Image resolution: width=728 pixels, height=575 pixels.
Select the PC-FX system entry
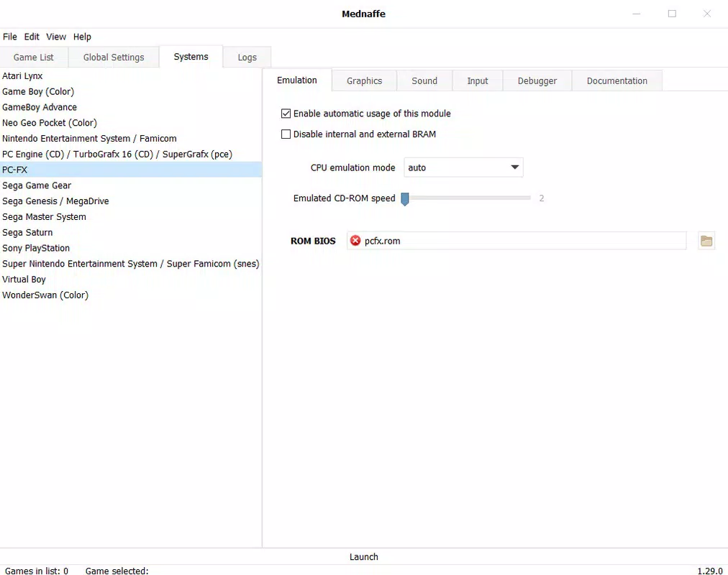click(x=131, y=170)
